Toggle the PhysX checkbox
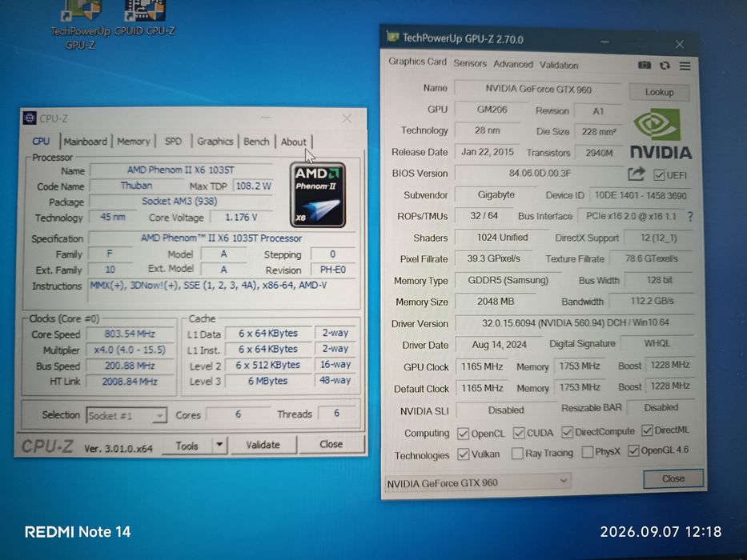The image size is (747, 560). click(x=588, y=451)
